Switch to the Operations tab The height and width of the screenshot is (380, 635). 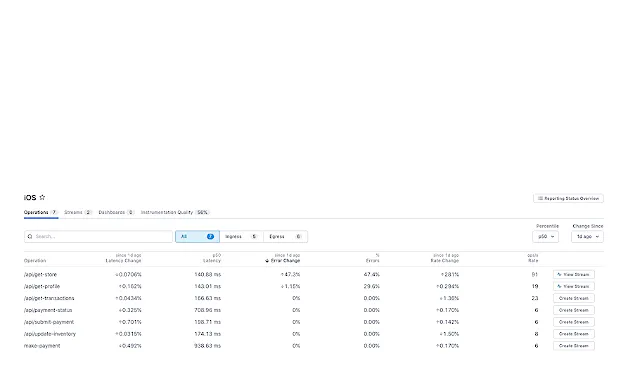41,212
